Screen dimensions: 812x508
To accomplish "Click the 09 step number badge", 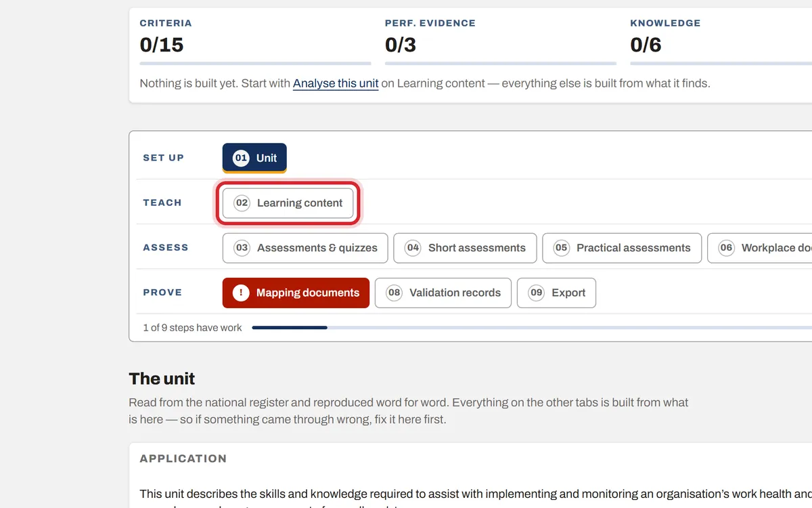I will (x=536, y=293).
